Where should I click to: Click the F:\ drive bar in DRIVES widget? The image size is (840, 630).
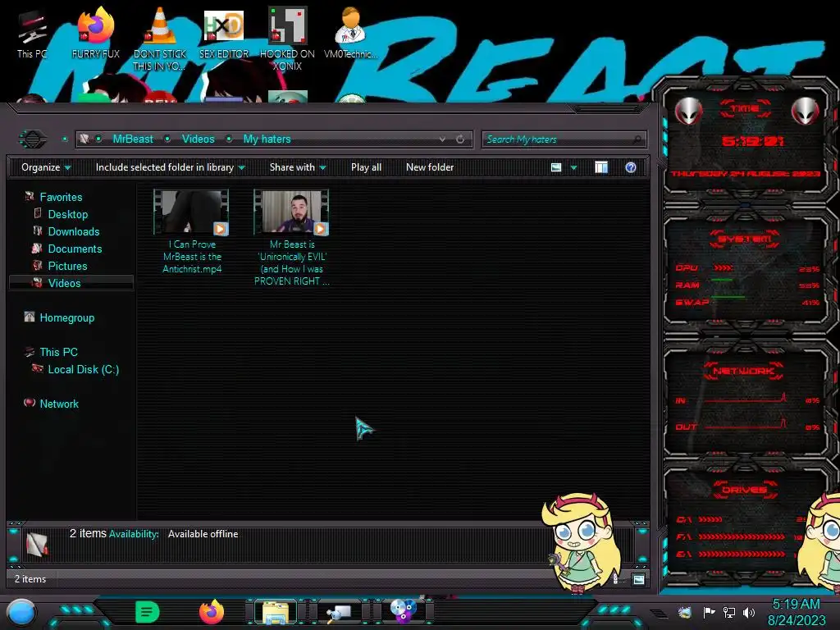tap(742, 536)
